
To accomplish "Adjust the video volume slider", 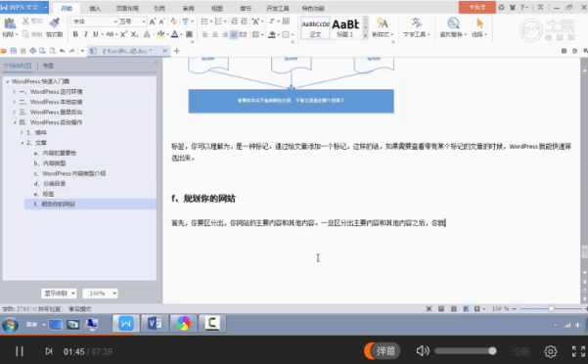I will (x=466, y=351).
